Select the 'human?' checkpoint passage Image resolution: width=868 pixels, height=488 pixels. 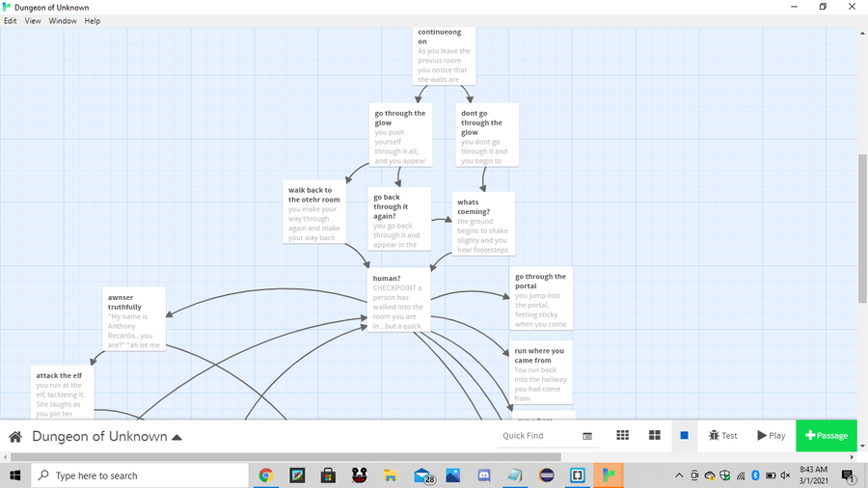(398, 300)
